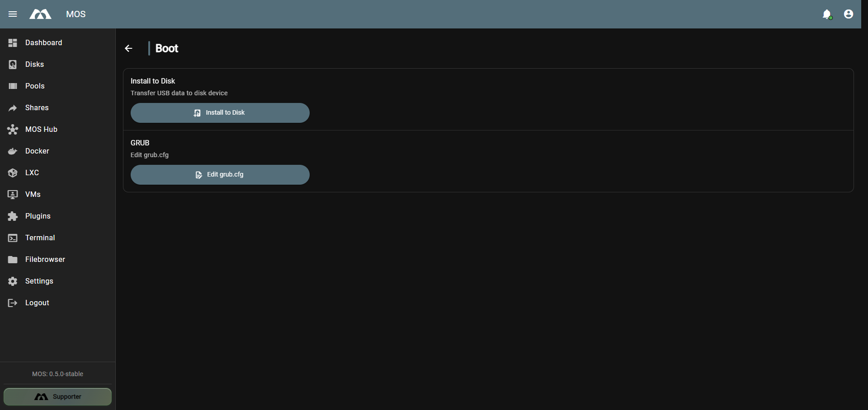
Task: Open Docker via the whale icon
Action: coord(13,151)
